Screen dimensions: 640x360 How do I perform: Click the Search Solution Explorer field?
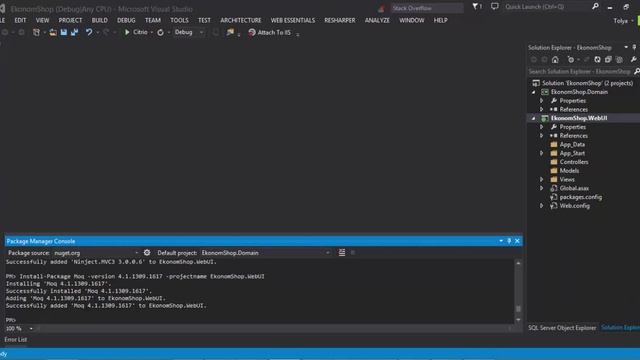(580, 71)
